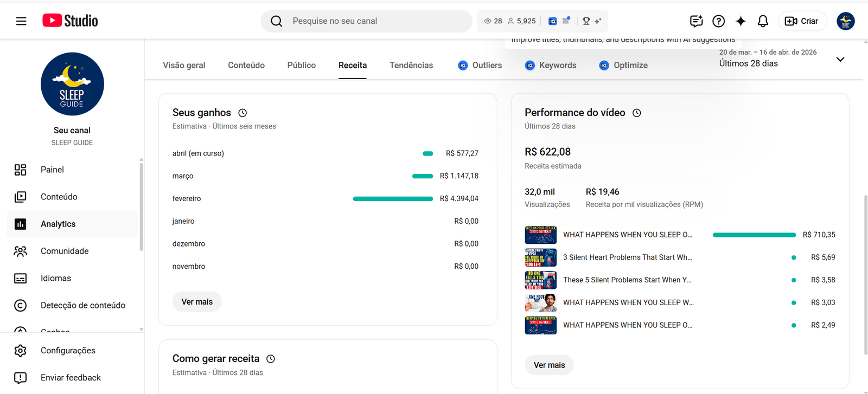This screenshot has width=868, height=394.
Task: Click the clock icon beside Performance do vídeo
Action: 637,113
